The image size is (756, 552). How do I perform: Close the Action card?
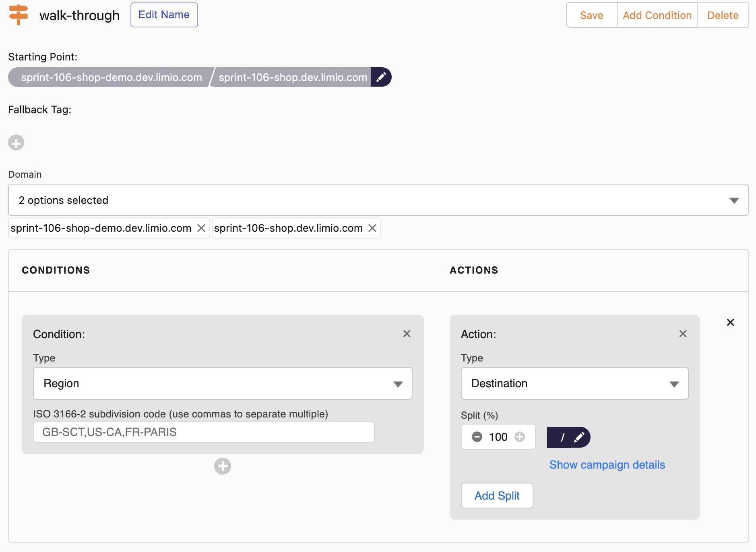point(683,334)
